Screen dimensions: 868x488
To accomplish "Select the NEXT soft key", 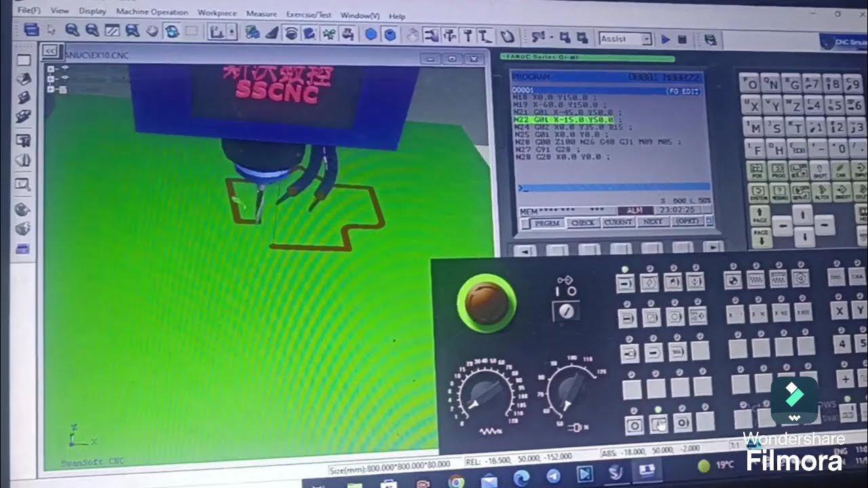I will tap(652, 221).
